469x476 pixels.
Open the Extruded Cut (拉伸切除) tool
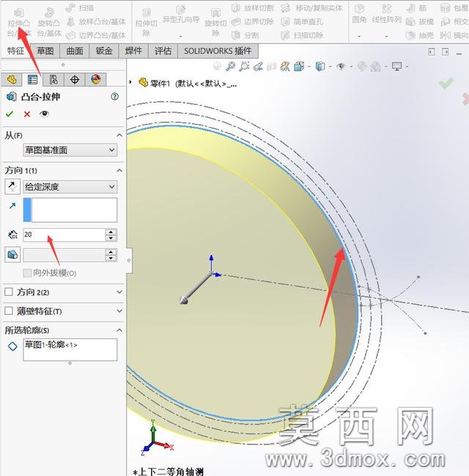[147, 22]
